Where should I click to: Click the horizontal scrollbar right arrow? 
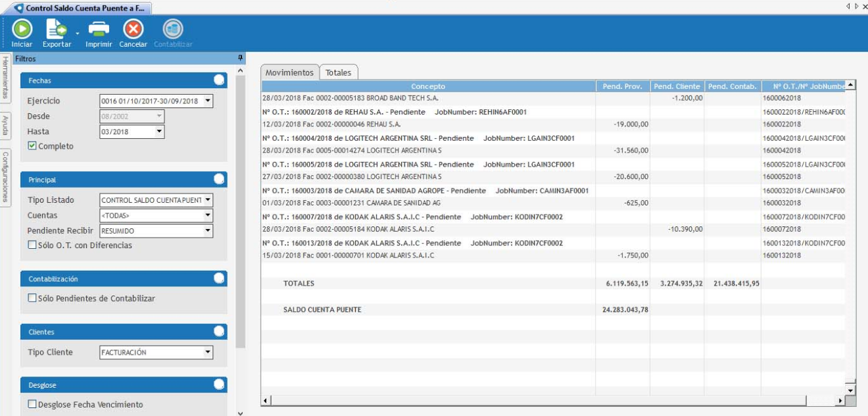[840, 400]
